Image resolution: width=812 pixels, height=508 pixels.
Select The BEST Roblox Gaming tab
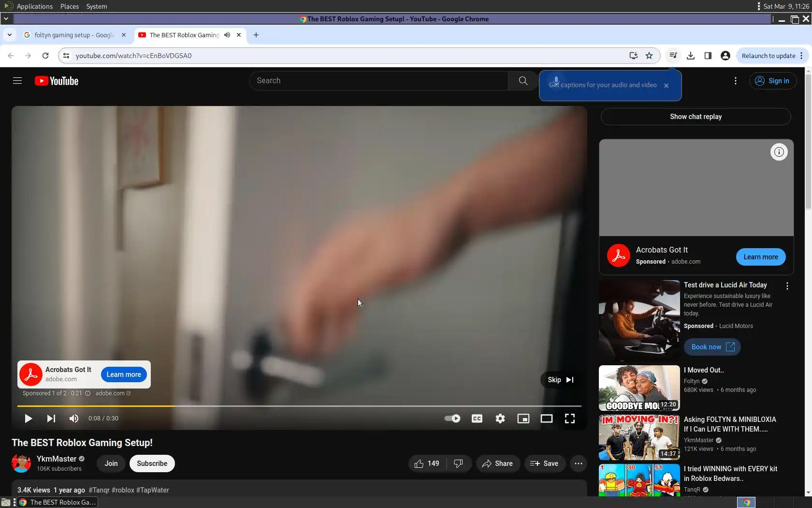click(x=184, y=35)
